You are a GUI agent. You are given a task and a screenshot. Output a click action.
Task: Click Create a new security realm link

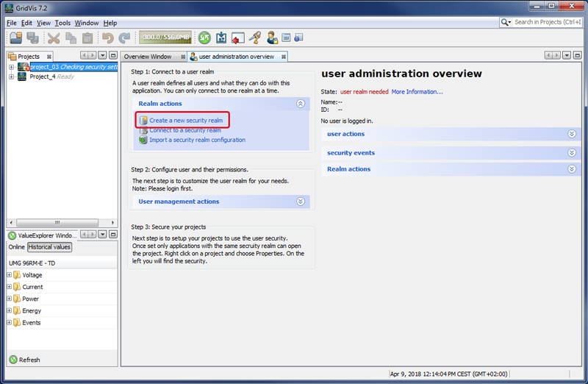(x=185, y=120)
